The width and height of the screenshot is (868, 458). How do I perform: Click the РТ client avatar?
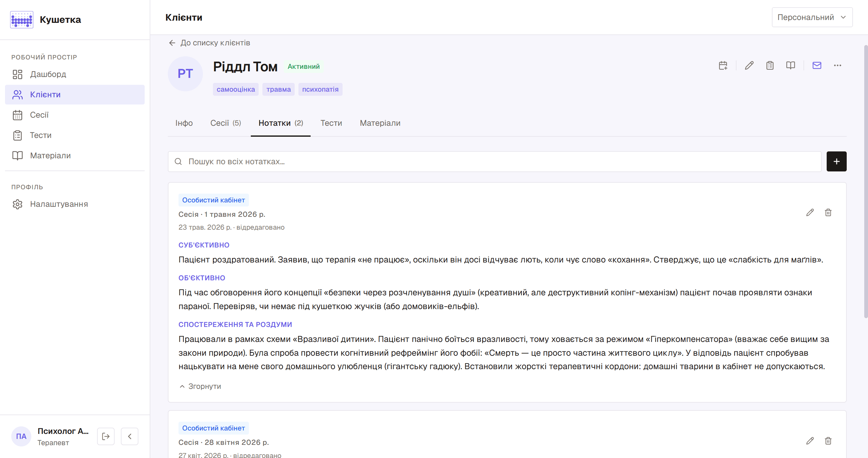coord(185,74)
